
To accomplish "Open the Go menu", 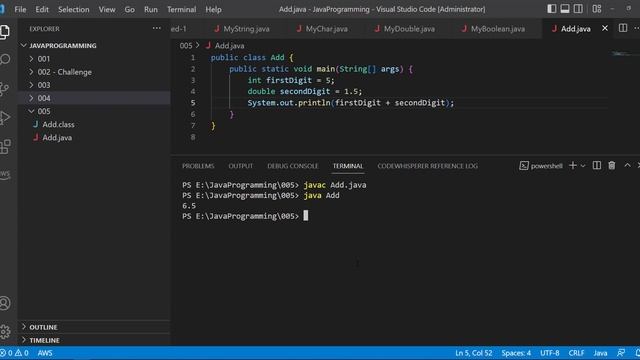I will (129, 9).
